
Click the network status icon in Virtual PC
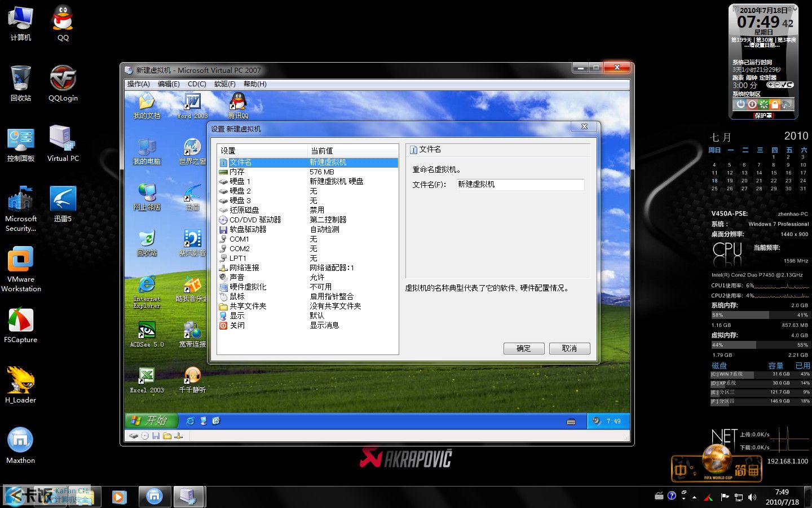point(178,436)
